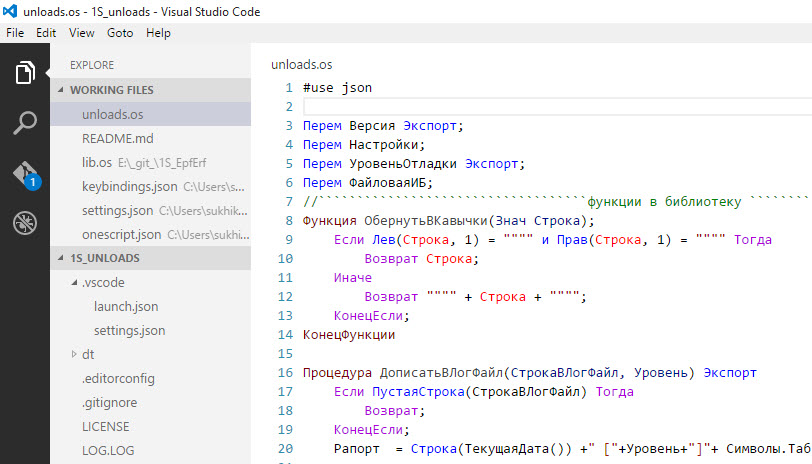The image size is (812, 464).
Task: Open the Edit menu
Action: point(46,33)
